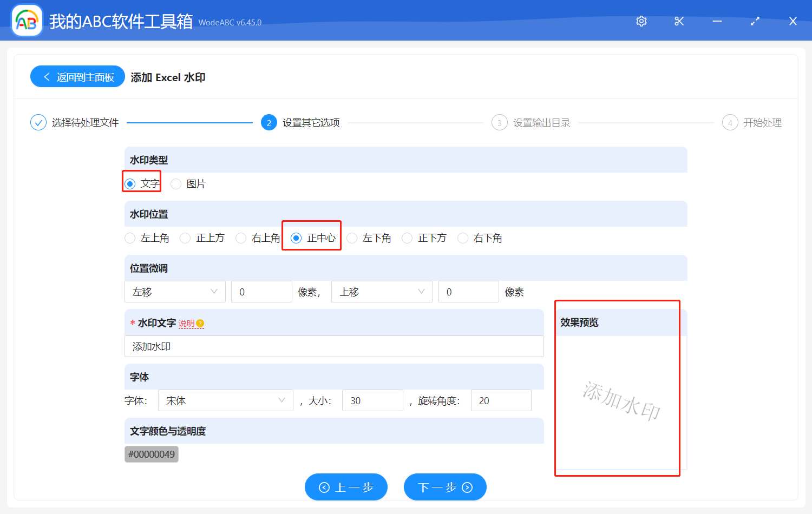Viewport: 812px width, 514px height.
Task: Click step 3 设置输出目录 indicator circle
Action: (x=499, y=122)
